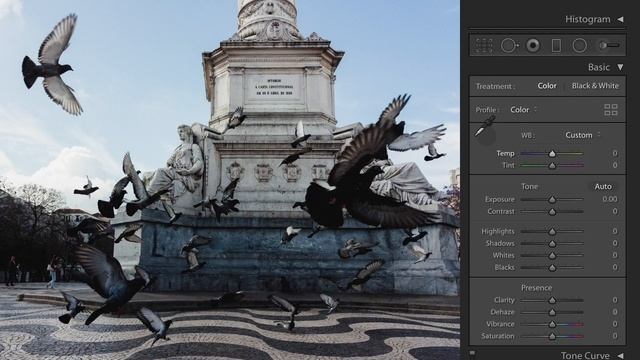Viewport: 640px width, 360px height.
Task: Expand the Histogram panel
Action: tap(620, 19)
